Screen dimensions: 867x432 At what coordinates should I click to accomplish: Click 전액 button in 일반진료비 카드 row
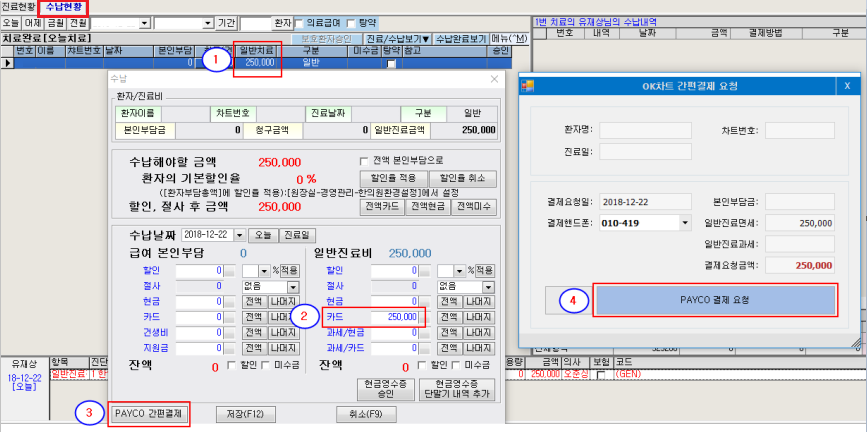pos(449,318)
